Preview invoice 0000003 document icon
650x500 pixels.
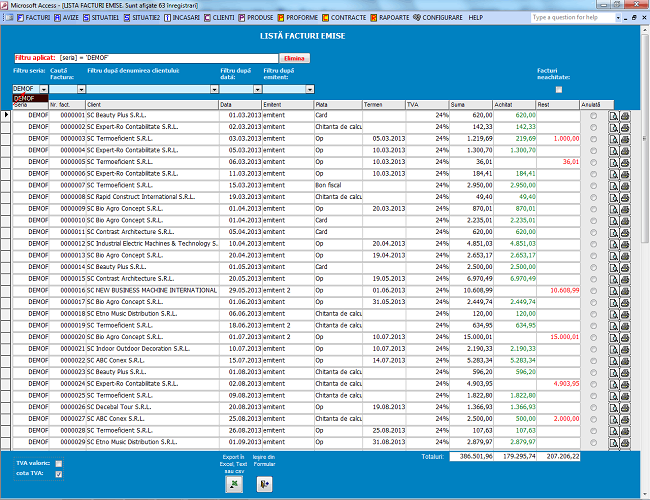coord(614,139)
